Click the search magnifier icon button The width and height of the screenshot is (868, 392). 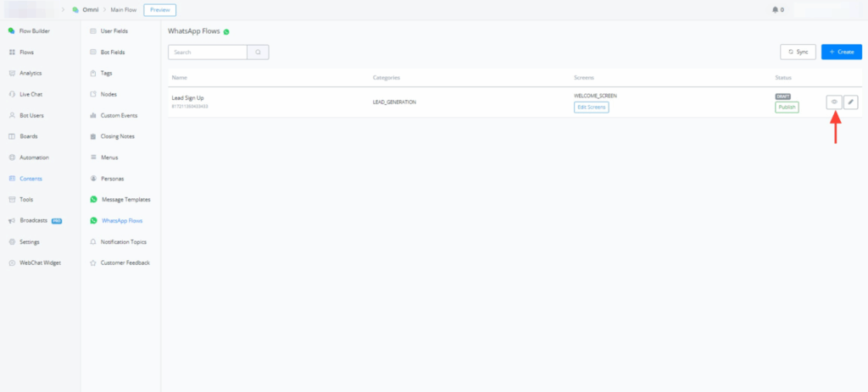point(259,52)
